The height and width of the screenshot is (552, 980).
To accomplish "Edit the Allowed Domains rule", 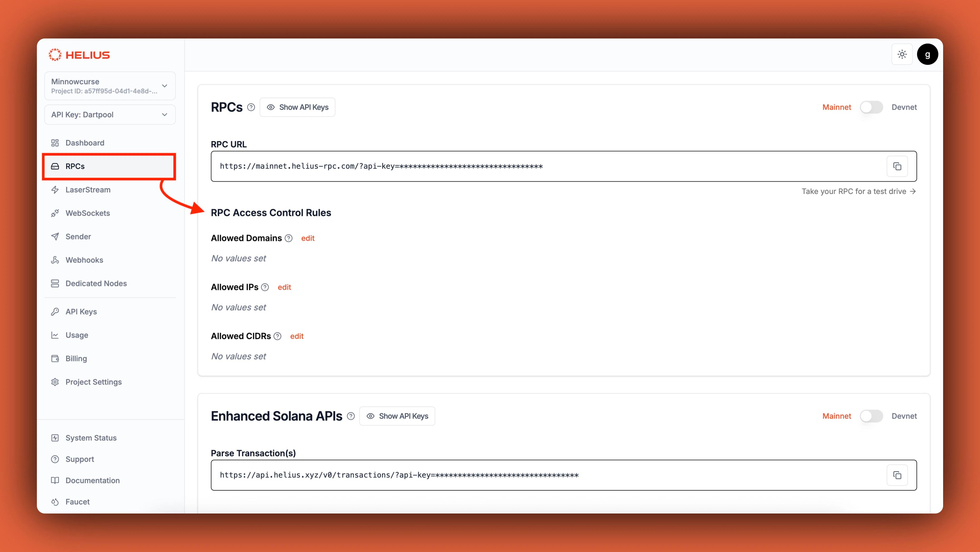I will click(x=308, y=238).
